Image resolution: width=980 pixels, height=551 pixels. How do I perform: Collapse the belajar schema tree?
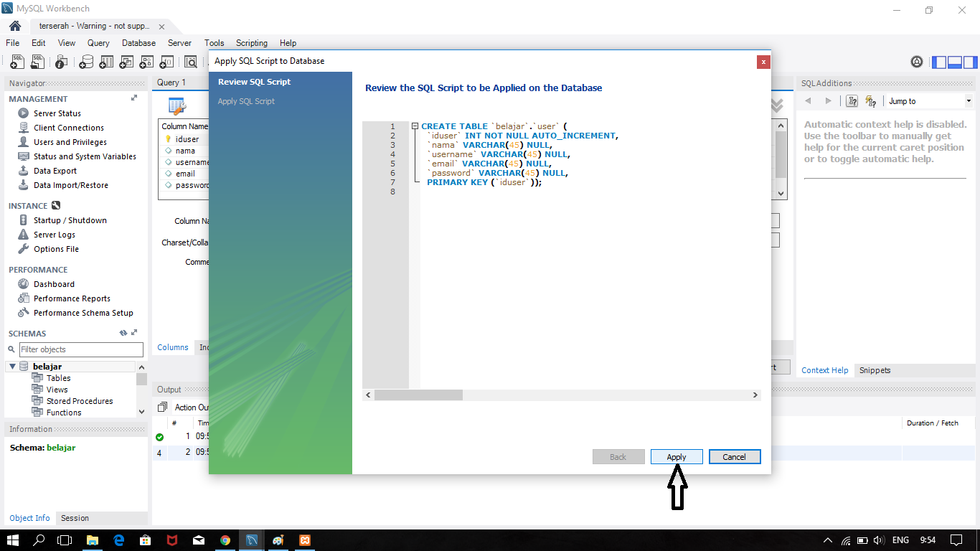tap(14, 365)
